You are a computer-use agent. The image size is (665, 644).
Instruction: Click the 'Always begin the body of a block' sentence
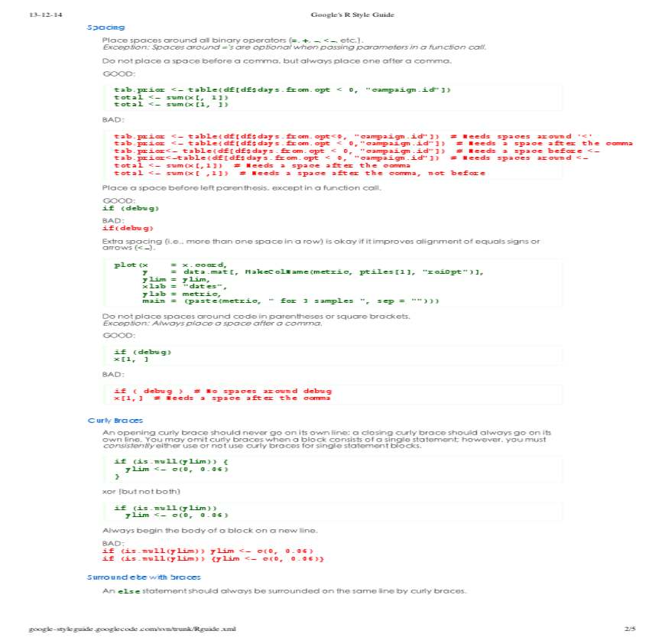pyautogui.click(x=209, y=530)
